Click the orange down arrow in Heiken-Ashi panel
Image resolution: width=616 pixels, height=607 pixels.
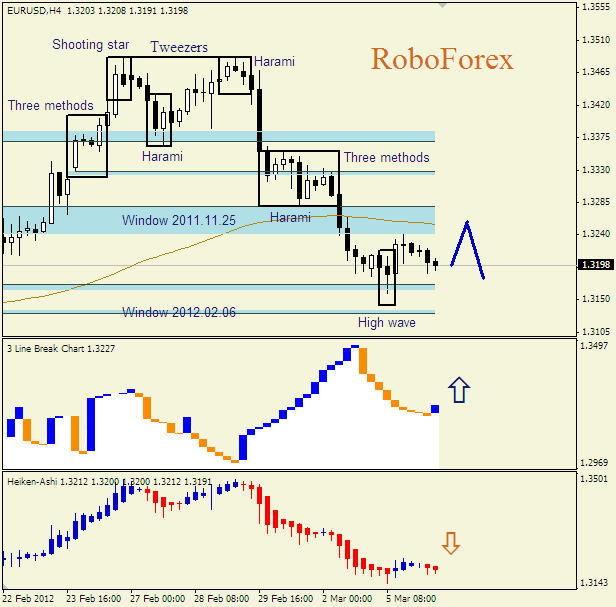pos(451,543)
